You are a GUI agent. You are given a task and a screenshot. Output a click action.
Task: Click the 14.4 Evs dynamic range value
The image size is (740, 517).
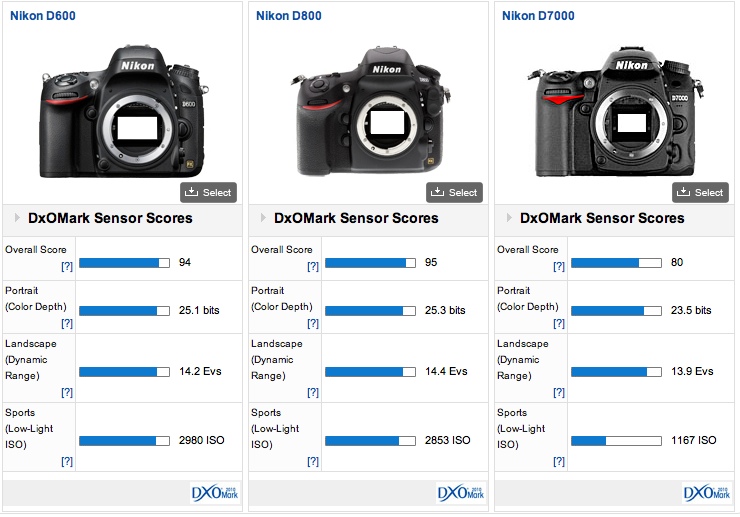tap(446, 371)
